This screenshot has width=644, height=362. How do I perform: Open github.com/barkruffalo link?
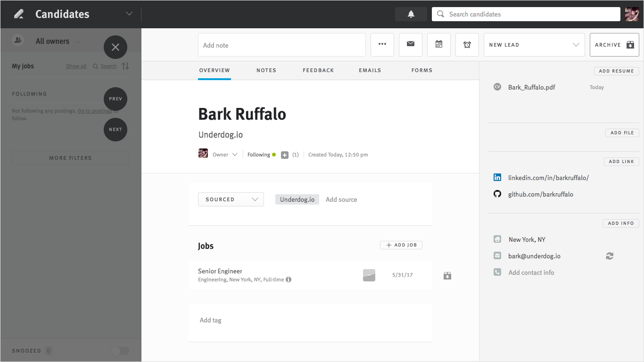tap(541, 194)
